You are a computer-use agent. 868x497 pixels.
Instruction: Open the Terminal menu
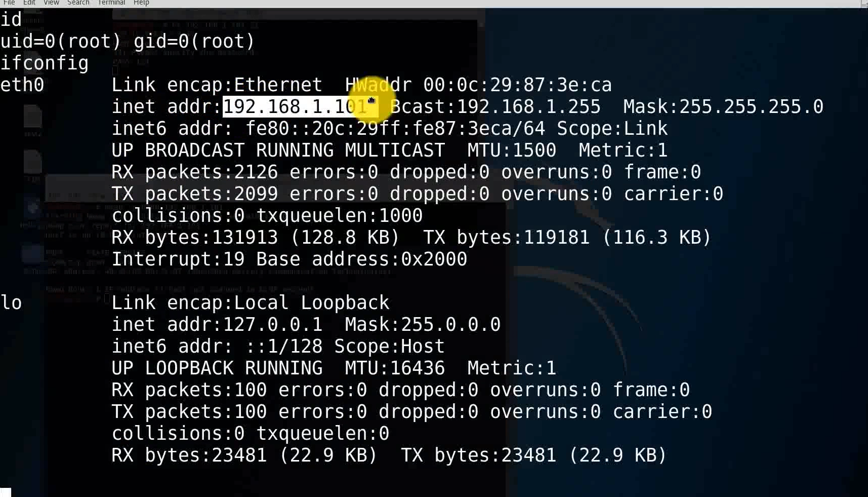(x=111, y=3)
